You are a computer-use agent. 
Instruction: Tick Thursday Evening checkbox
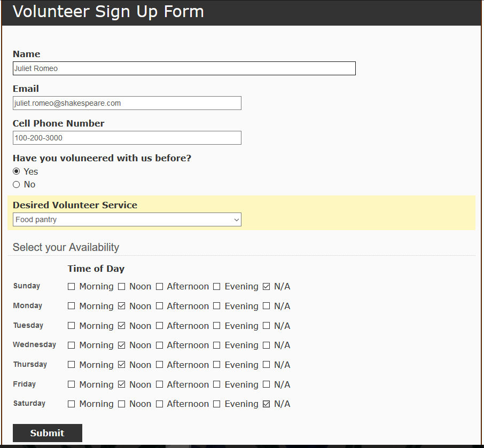217,365
